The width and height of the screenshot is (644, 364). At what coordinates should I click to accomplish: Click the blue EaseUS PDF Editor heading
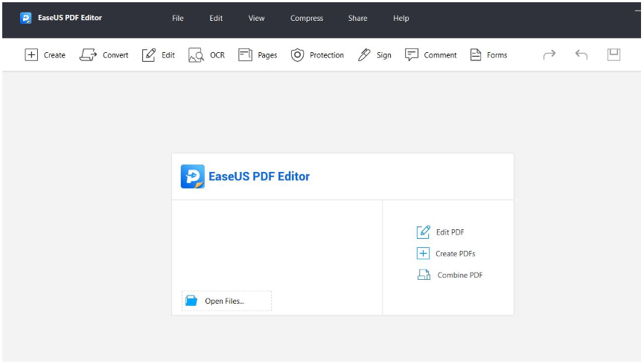coord(259,176)
